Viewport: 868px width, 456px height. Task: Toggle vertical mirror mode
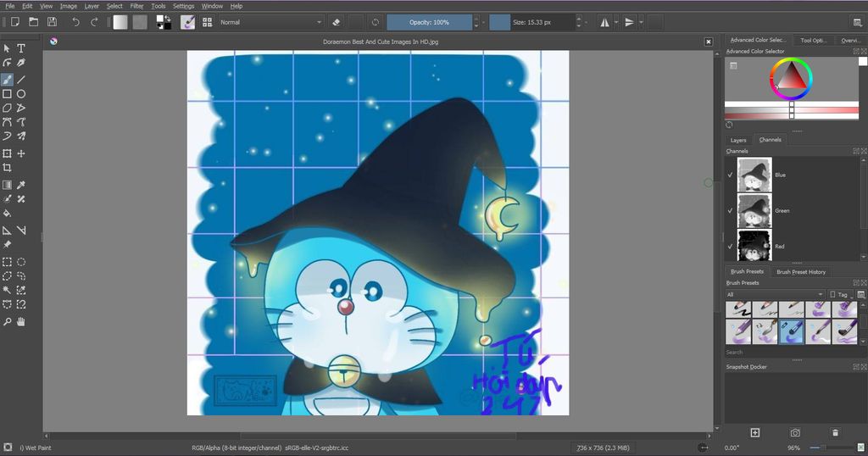point(630,22)
